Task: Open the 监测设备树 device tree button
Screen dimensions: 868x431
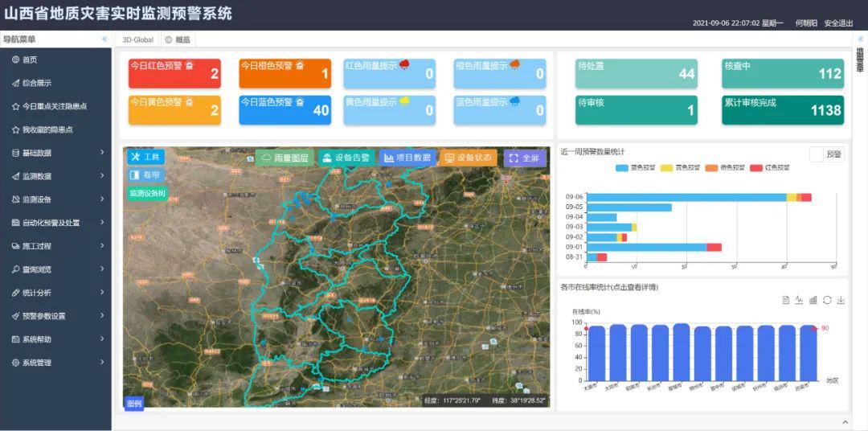Action: click(x=147, y=193)
